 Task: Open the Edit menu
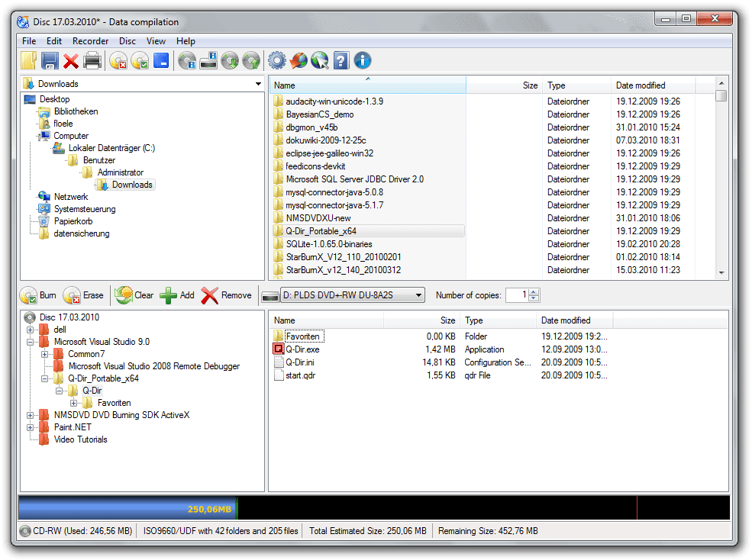tap(53, 41)
